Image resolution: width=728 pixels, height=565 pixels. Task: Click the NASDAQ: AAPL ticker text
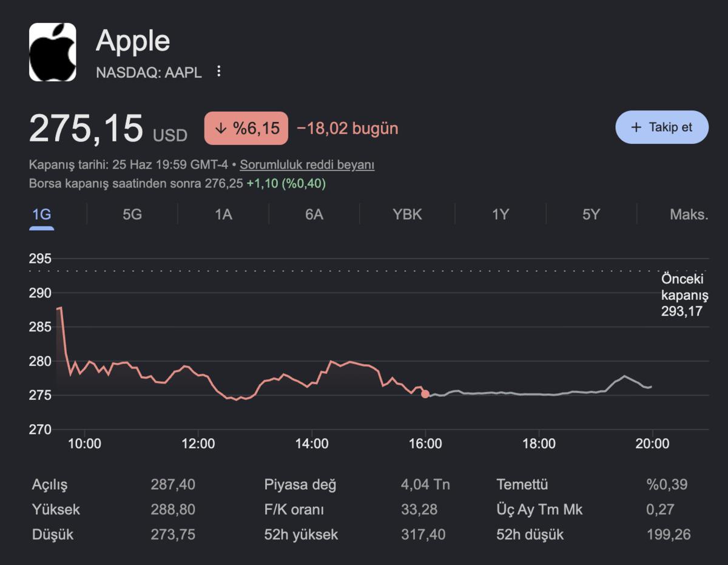pos(149,72)
